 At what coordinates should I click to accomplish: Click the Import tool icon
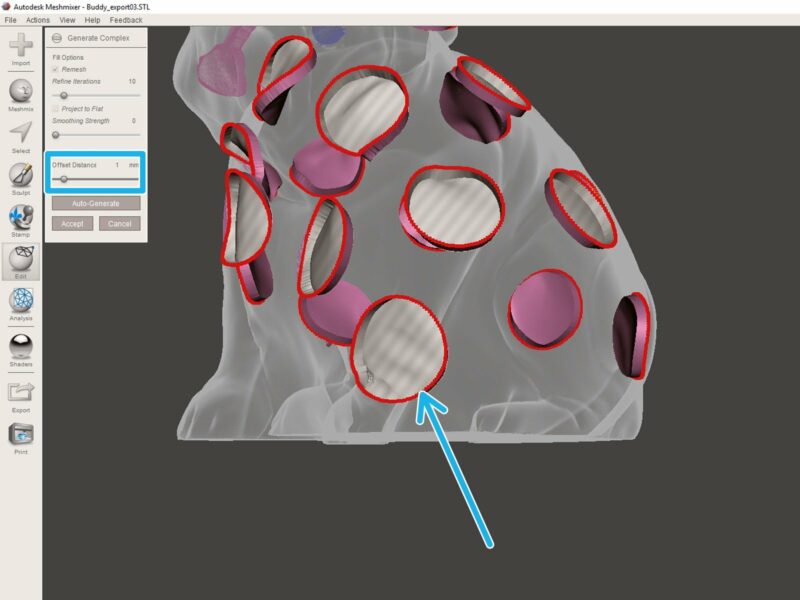tap(21, 46)
